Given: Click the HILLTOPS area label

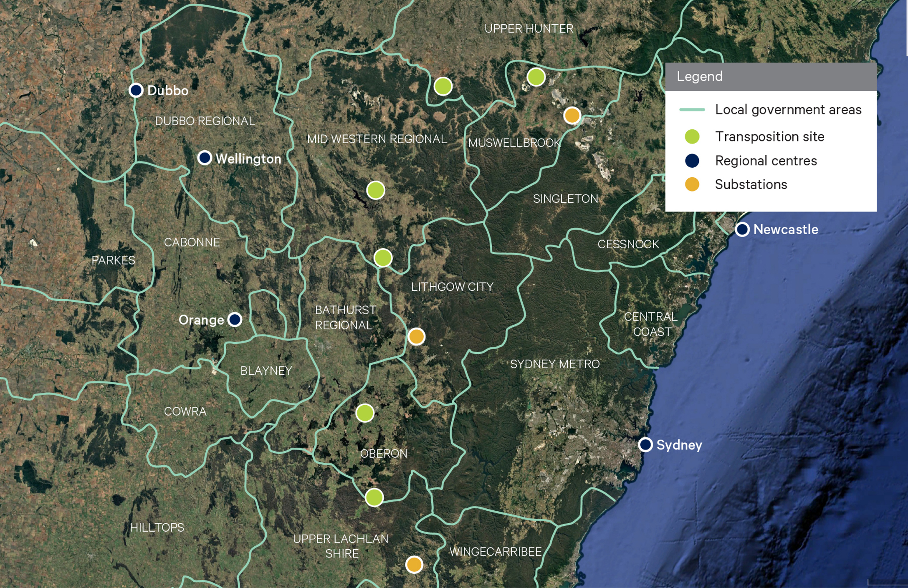Looking at the screenshot, I should 157,527.
